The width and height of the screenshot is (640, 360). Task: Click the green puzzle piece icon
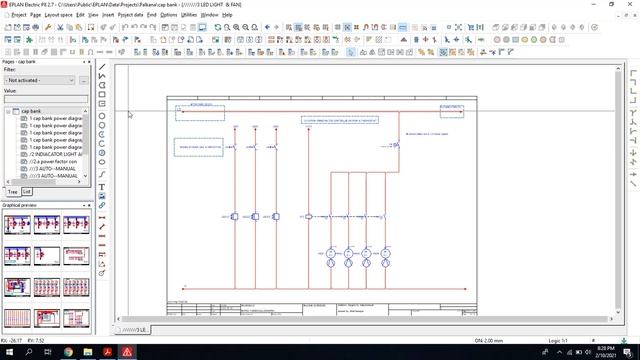click(29, 40)
